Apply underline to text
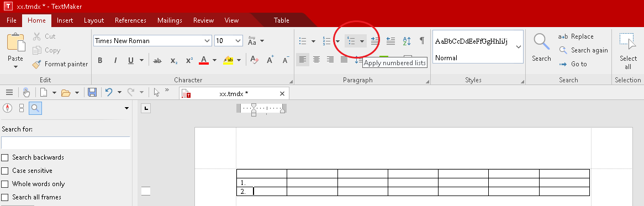644x206 pixels. click(130, 60)
